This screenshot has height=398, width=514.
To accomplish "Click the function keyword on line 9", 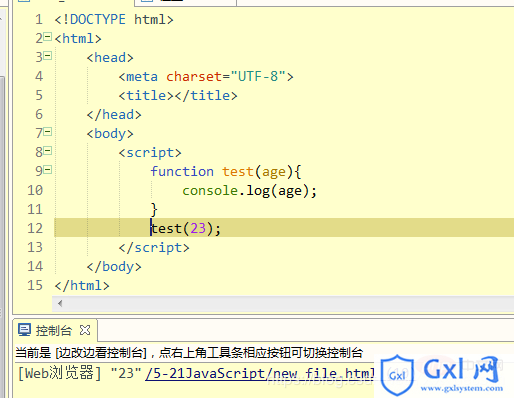I will (x=182, y=171).
